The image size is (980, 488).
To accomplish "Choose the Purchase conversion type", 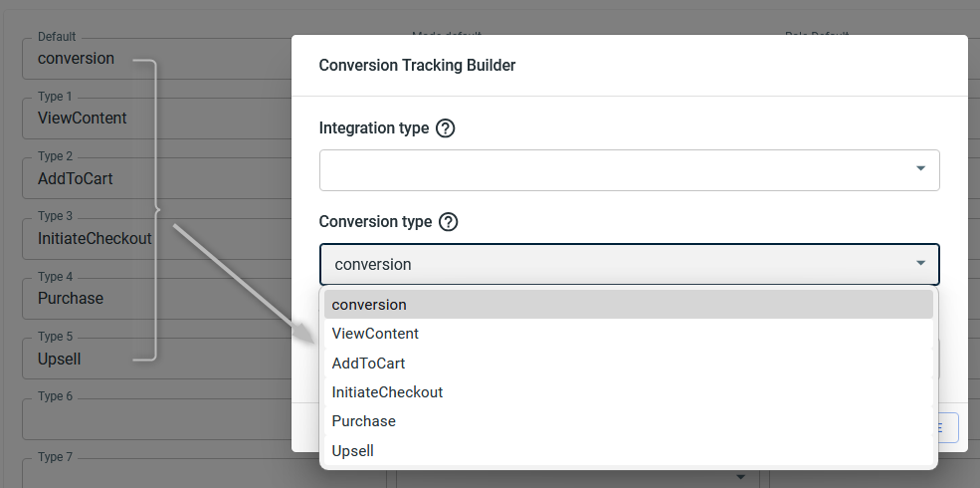I will 628,421.
